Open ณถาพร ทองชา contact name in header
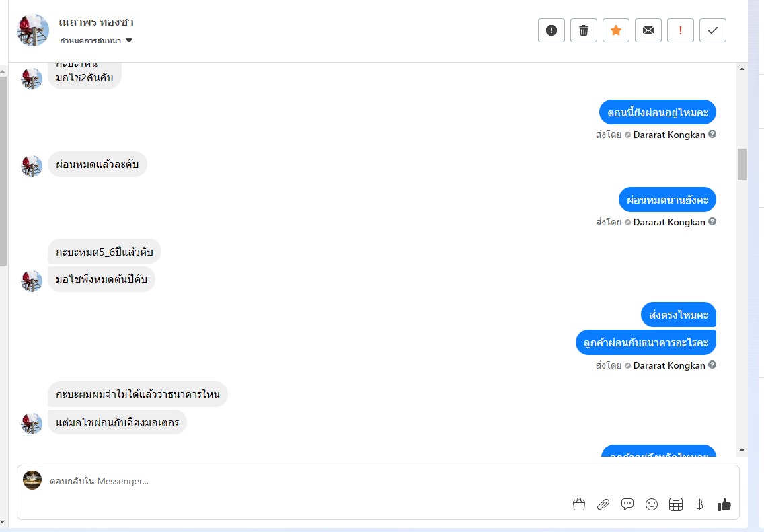Viewport: 764px width, 532px height. 96,22
